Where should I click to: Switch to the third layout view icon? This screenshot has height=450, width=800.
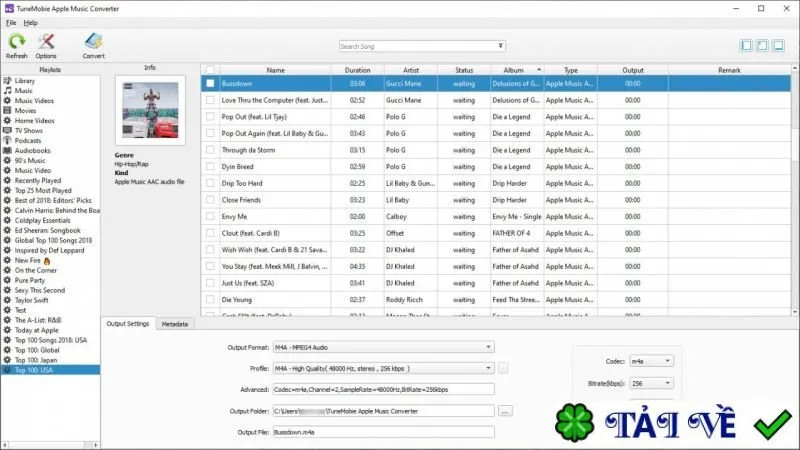click(779, 46)
